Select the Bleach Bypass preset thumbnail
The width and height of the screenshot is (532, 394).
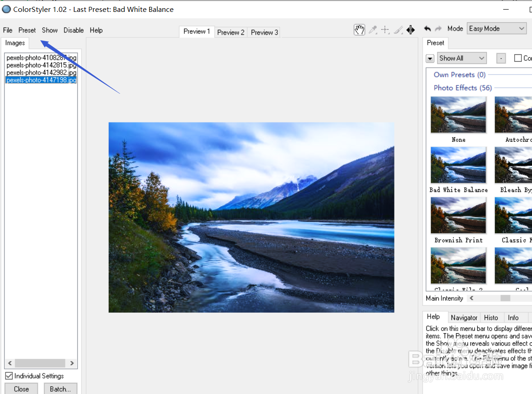pyautogui.click(x=513, y=165)
